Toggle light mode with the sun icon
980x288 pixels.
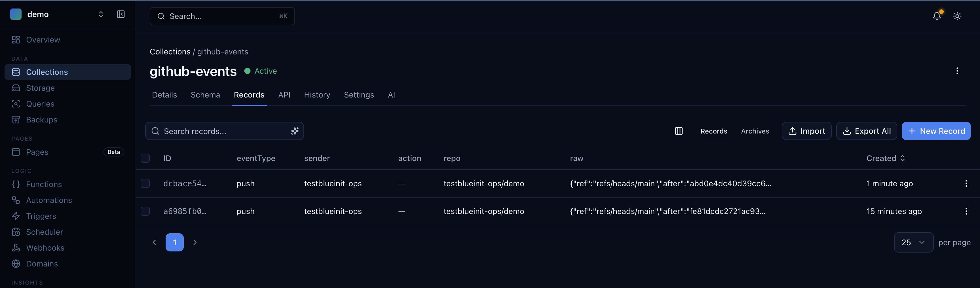(957, 16)
